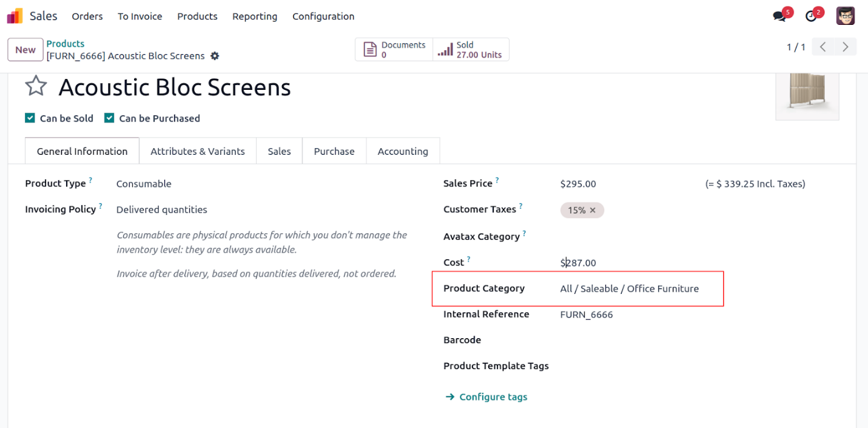Toggle the Can be Purchased checkbox
Viewport: 868px width, 428px height.
tap(109, 118)
